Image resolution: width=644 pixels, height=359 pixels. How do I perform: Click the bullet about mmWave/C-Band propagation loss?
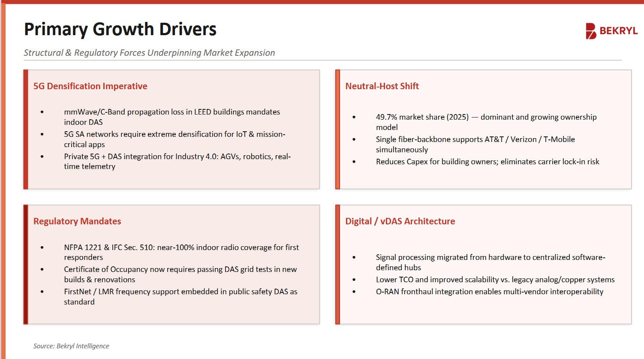pyautogui.click(x=172, y=117)
